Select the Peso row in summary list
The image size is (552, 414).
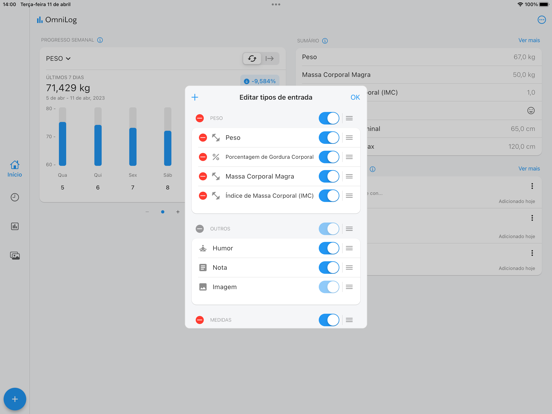419,57
